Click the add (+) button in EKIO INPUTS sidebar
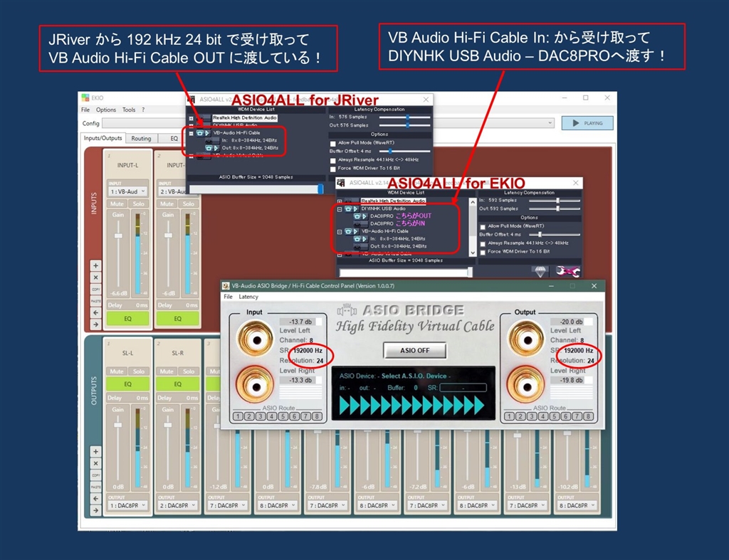This screenshot has height=560, width=729. point(96,266)
